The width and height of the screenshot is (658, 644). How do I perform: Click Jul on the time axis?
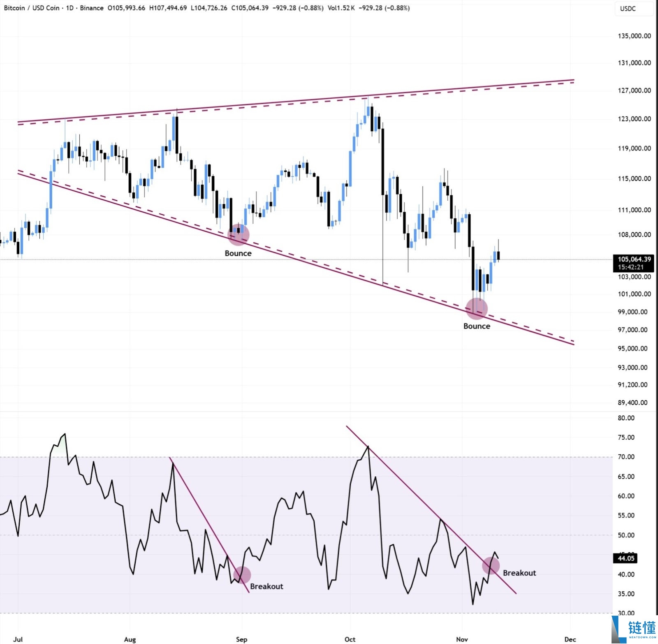pyautogui.click(x=18, y=639)
